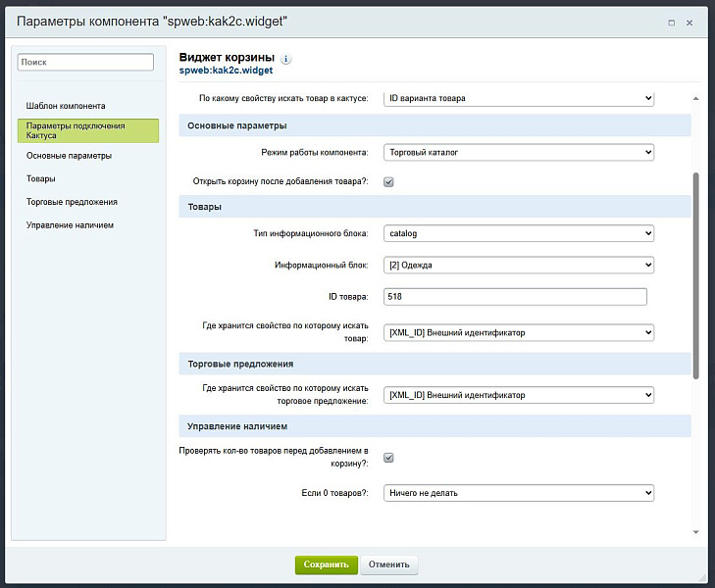
Task: Open 'Режим работы компонента' dropdown
Action: click(518, 153)
